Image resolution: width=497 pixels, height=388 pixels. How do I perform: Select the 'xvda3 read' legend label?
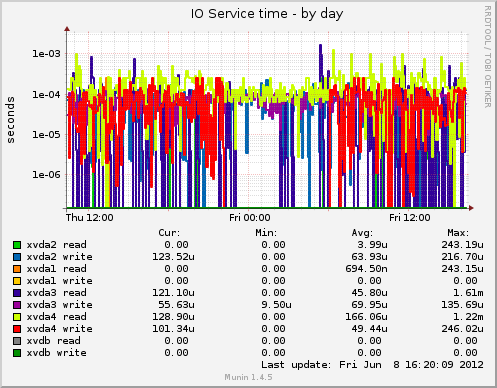pos(57,293)
